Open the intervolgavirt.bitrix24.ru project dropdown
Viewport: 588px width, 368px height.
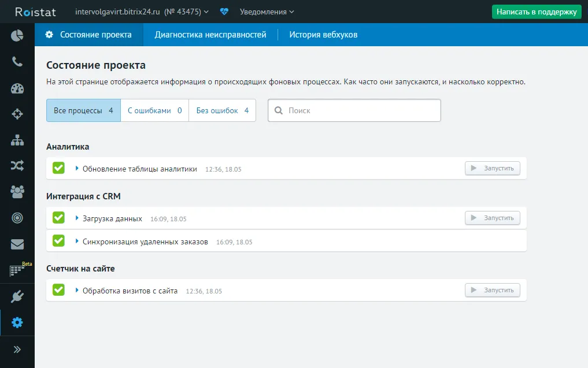click(142, 12)
